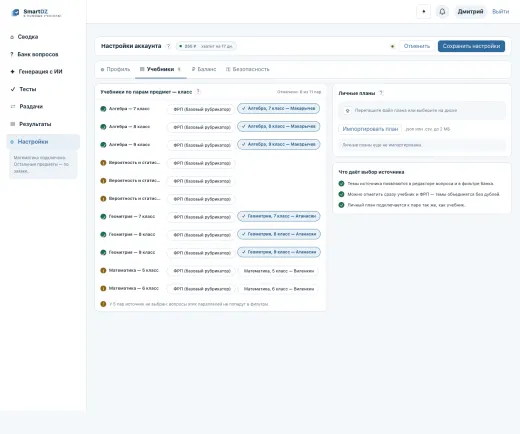Click the SmartDZ logo
520x434 pixels.
point(36,13)
